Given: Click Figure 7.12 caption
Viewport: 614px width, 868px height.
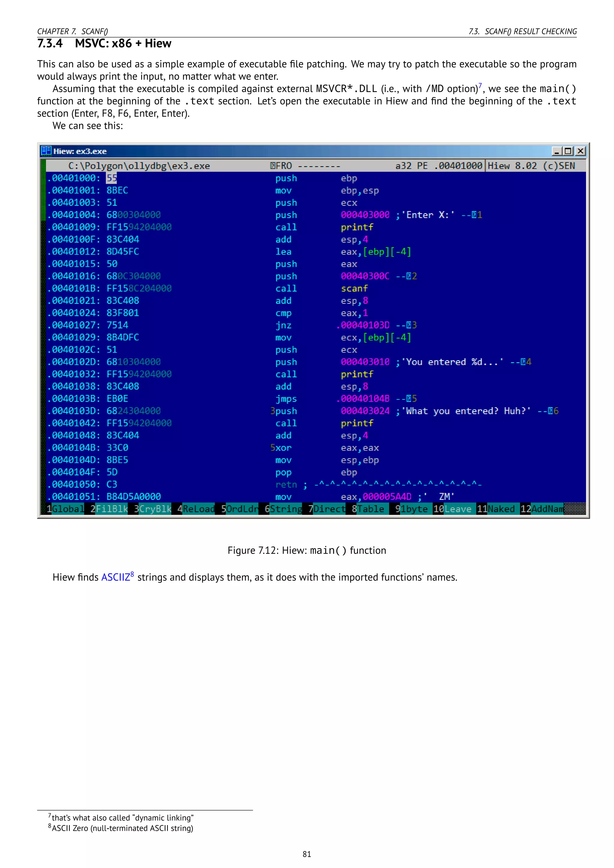Looking at the screenshot, I should coord(307,550).
